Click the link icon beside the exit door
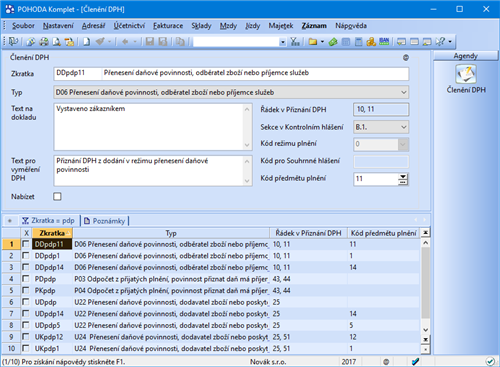 [x=31, y=42]
